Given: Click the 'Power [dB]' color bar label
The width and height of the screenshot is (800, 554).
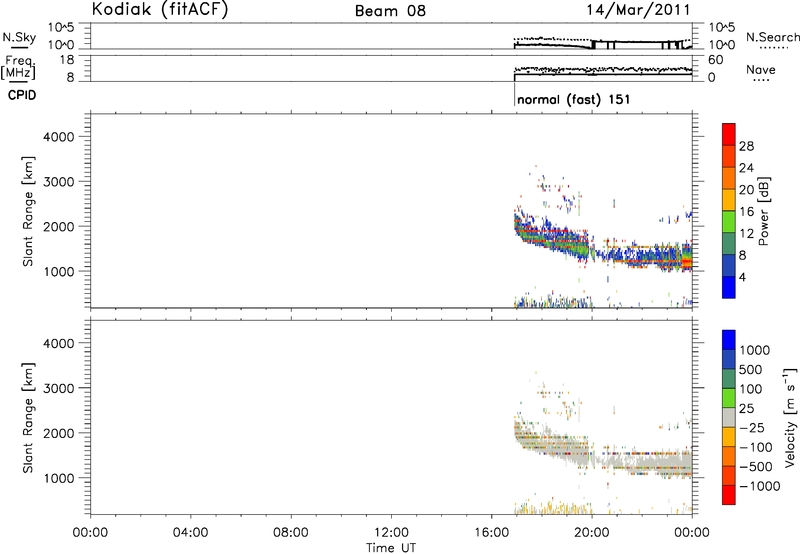Looking at the screenshot, I should pyautogui.click(x=763, y=211).
